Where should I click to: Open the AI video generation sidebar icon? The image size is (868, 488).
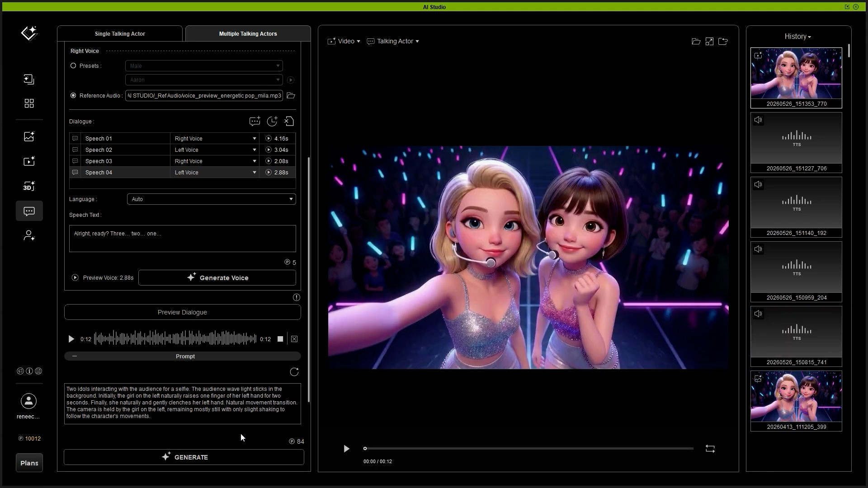tap(29, 161)
